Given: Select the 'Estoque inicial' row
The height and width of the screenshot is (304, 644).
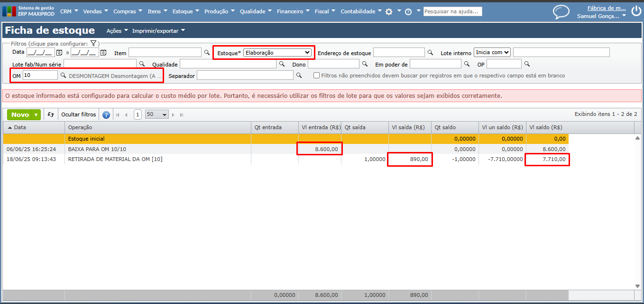Looking at the screenshot, I should pyautogui.click(x=286, y=139).
